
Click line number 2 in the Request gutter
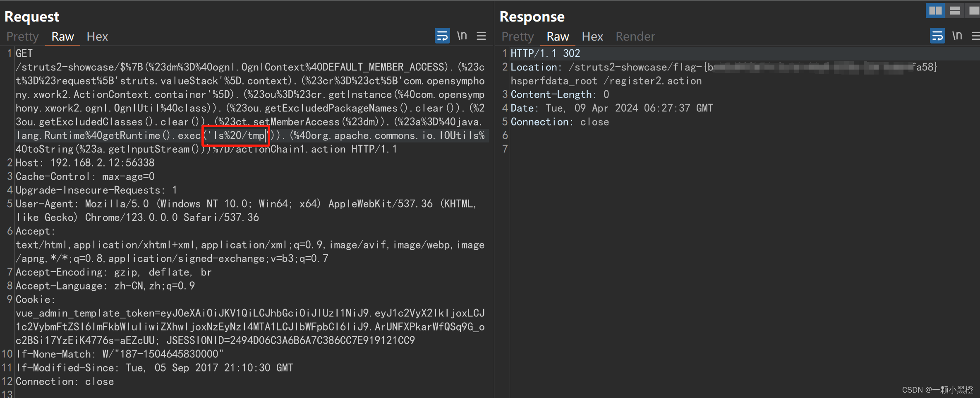tap(10, 162)
